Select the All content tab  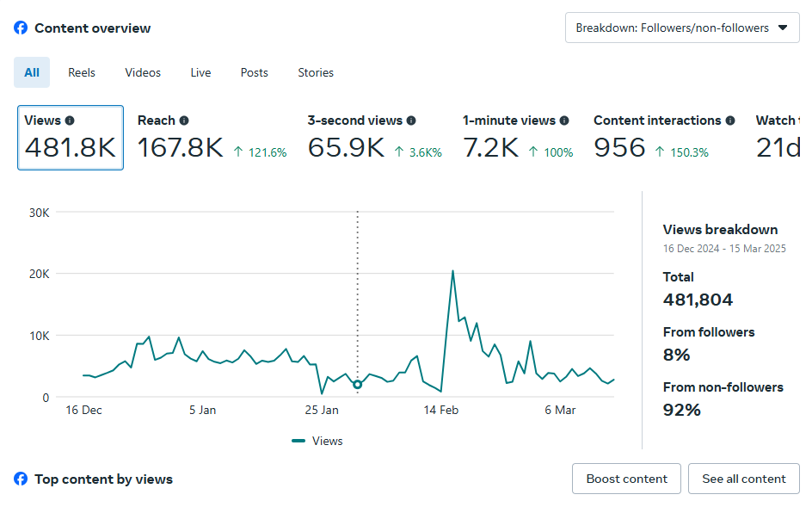click(x=32, y=73)
